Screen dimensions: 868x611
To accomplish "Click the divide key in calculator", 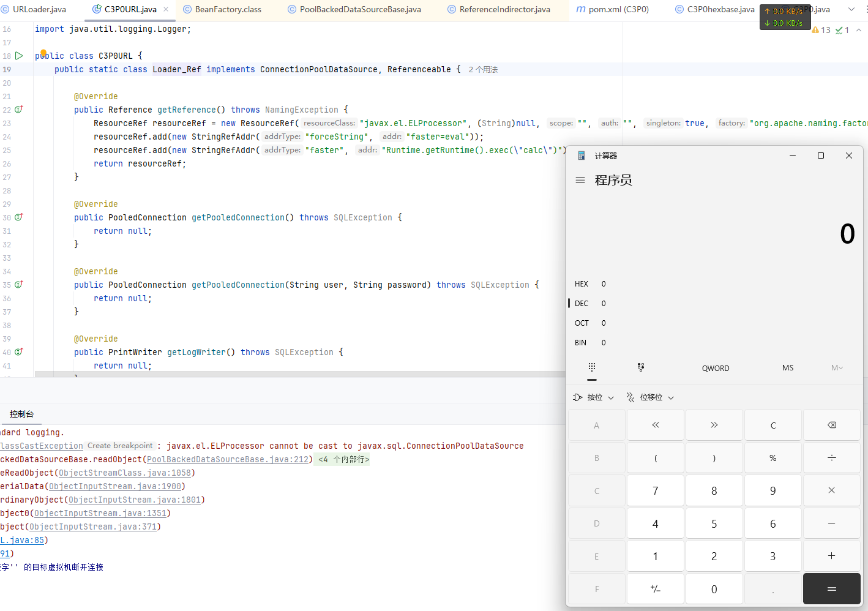I will [x=832, y=458].
